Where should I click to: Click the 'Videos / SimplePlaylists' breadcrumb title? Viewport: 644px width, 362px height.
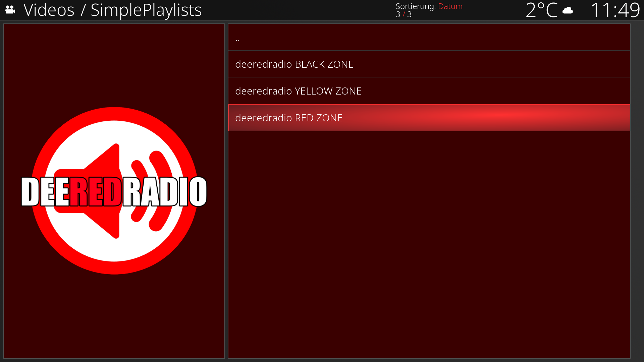(x=113, y=10)
